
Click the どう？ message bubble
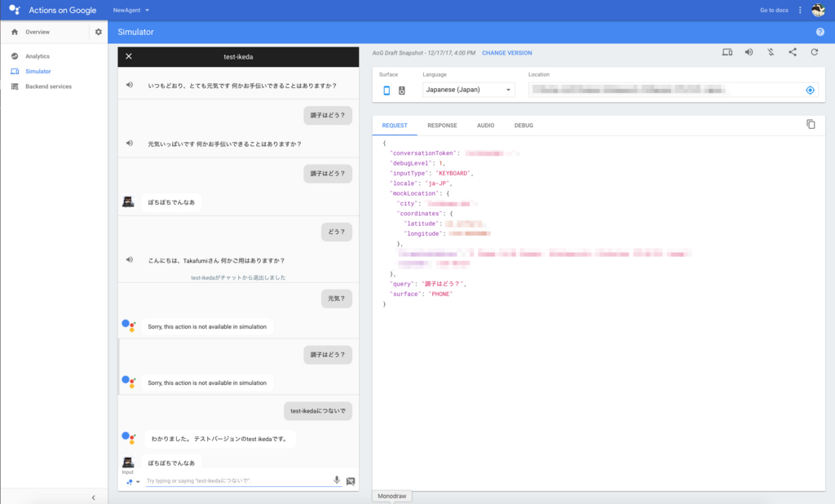point(337,232)
